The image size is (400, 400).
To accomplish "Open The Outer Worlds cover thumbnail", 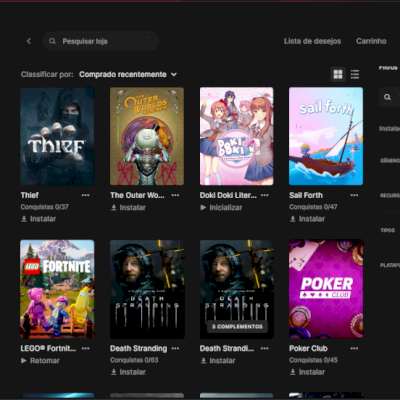I will tap(147, 136).
